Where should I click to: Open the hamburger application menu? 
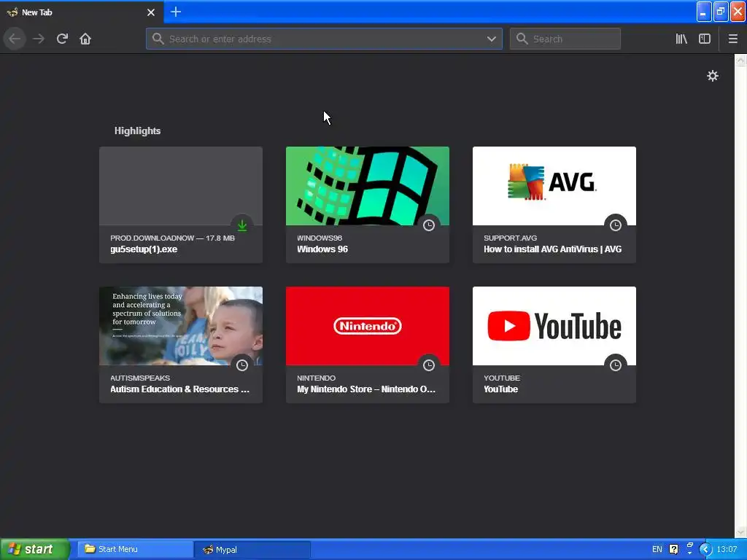[732, 39]
